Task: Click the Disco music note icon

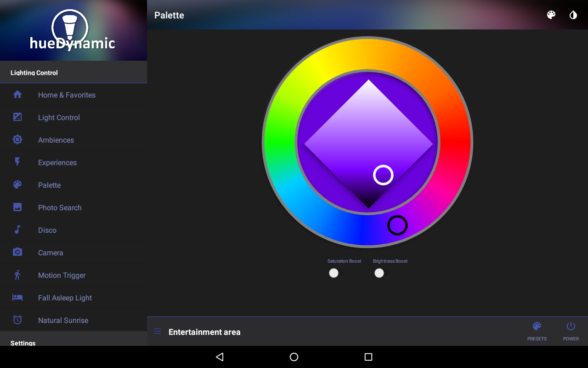Action: coord(17,230)
